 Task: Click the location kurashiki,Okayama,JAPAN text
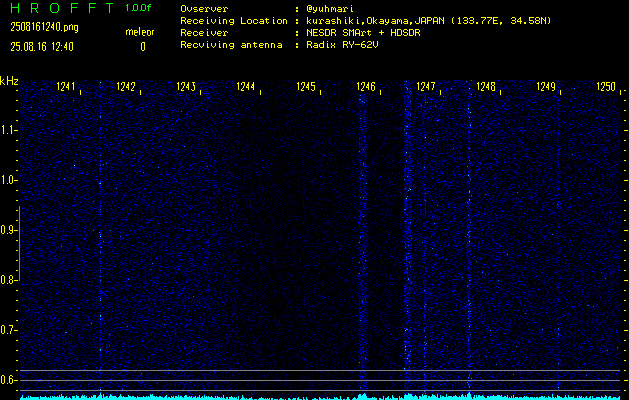[x=375, y=21]
